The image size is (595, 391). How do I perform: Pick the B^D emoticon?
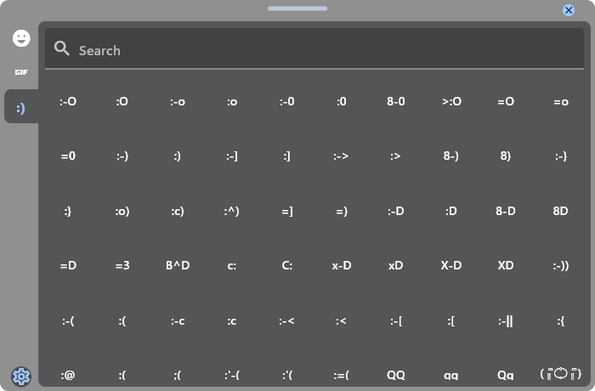178,265
